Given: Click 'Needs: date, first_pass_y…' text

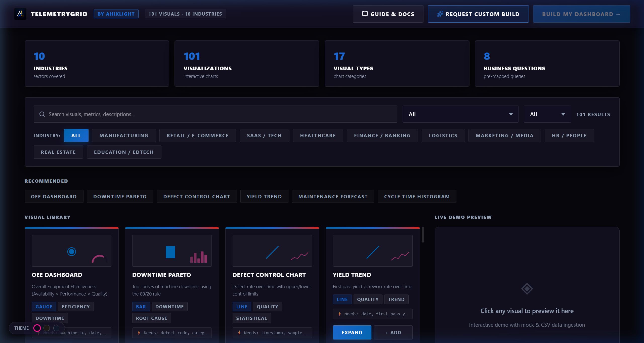Looking at the screenshot, I should click(376, 314).
